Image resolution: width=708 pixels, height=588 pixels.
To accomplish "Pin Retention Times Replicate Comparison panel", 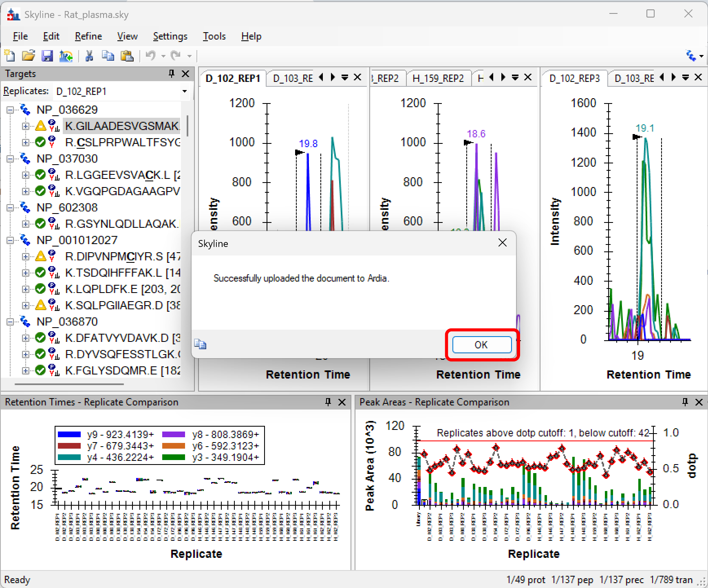I will (x=328, y=402).
